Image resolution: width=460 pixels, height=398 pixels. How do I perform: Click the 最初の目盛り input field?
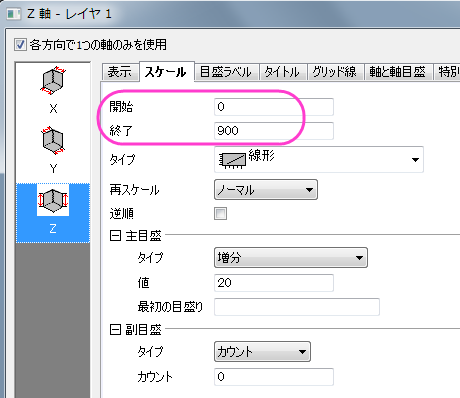point(297,307)
